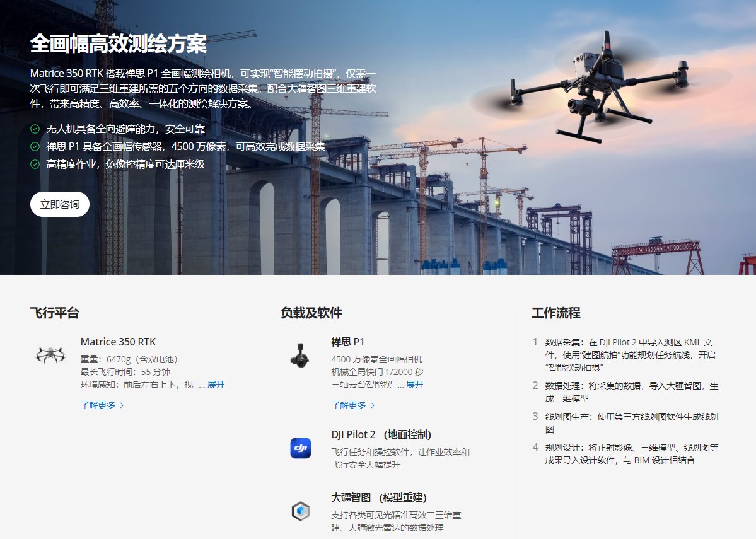The image size is (756, 539).
Task: Click the 大疆智图 (模型重建) heading
Action: click(379, 497)
